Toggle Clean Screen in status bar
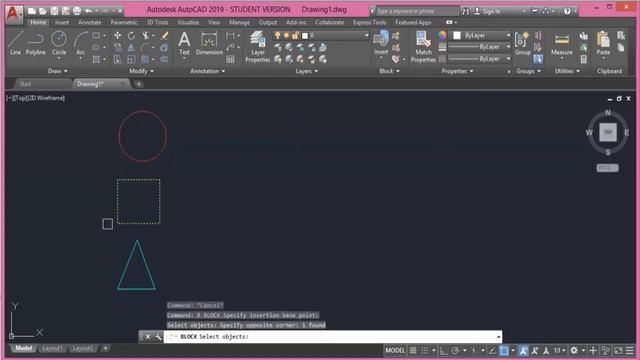Image resolution: width=640 pixels, height=360 pixels. (x=618, y=350)
